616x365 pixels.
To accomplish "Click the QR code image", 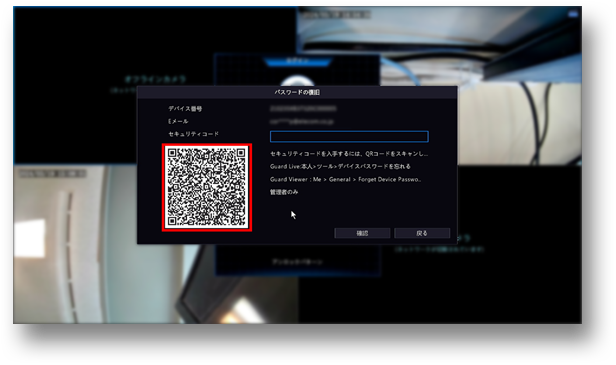I will [207, 187].
